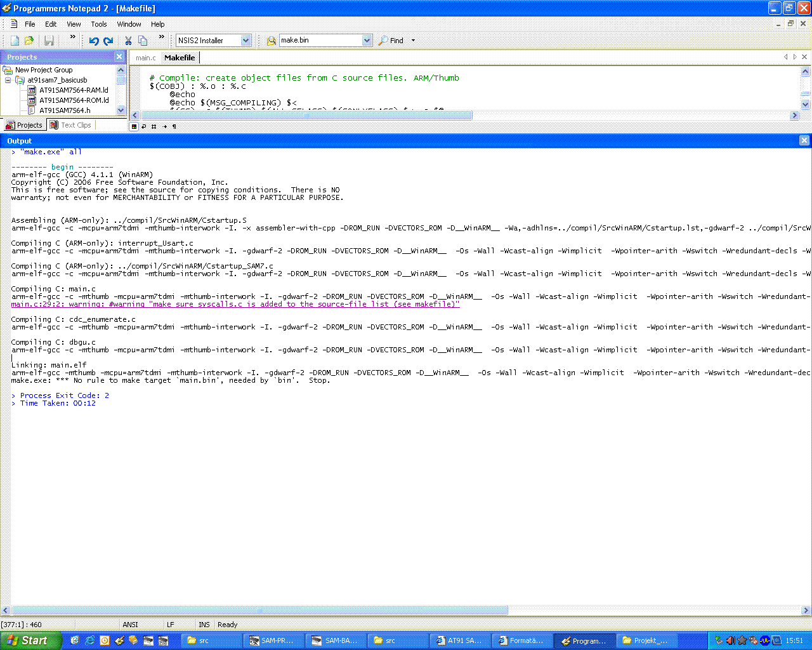
Task: Select the at91sam7_basicusb project
Action: [x=57, y=80]
